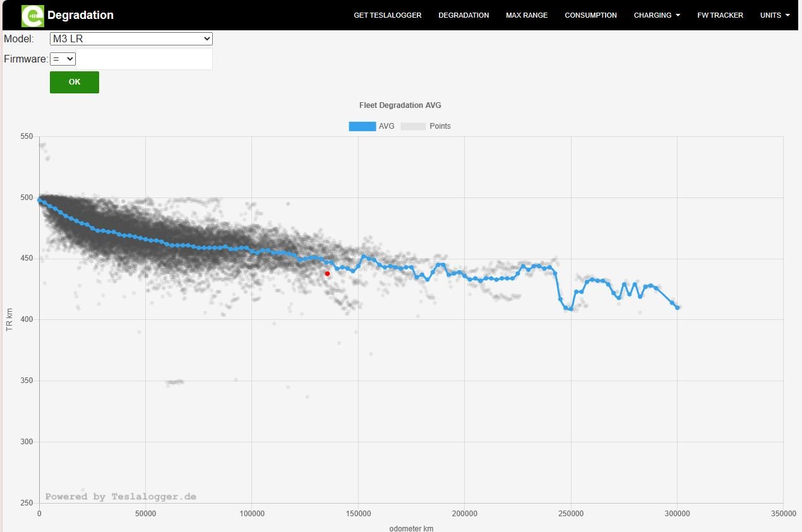Open the Model dropdown showing M3 LR
Image resolution: width=802 pixels, height=532 pixels.
(x=131, y=39)
